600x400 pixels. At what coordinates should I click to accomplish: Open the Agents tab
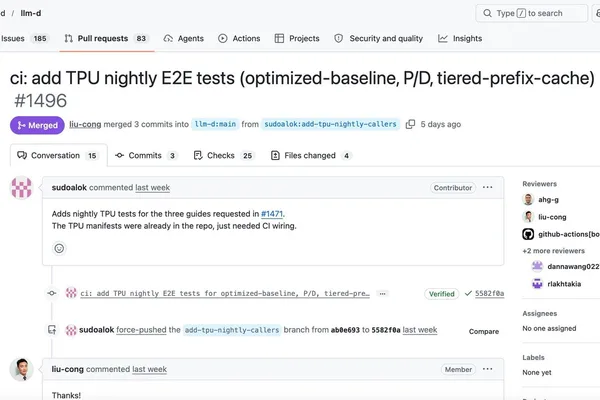tap(184, 38)
